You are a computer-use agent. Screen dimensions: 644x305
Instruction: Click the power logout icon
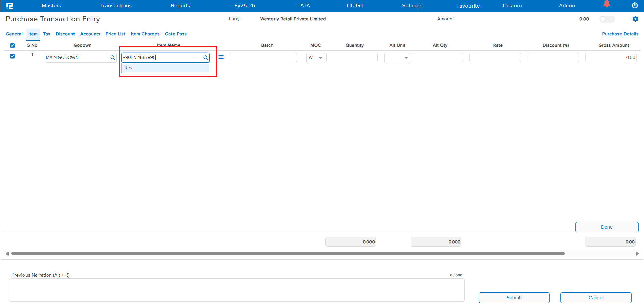[635, 6]
